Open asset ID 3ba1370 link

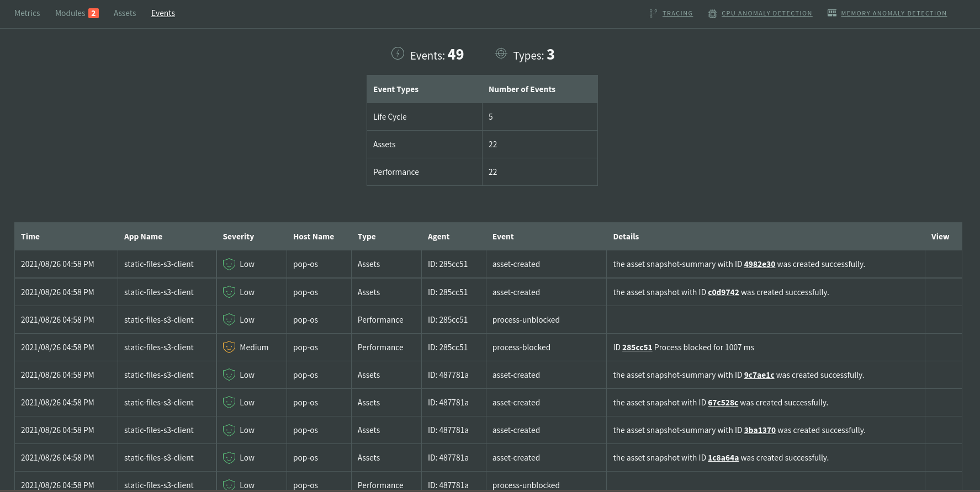coord(760,430)
